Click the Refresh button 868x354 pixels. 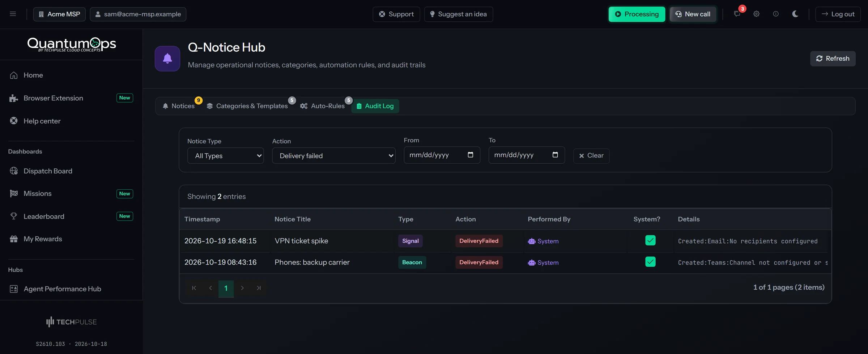point(833,59)
